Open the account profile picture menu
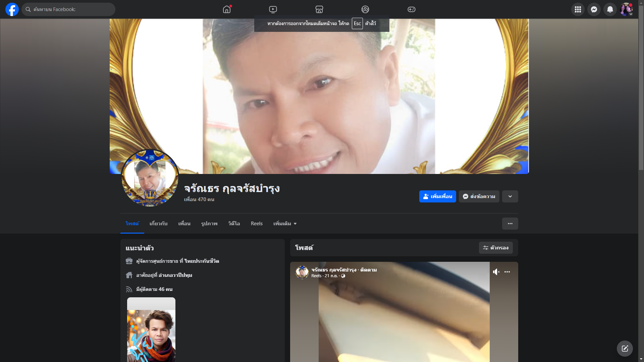644x362 pixels. pyautogui.click(x=626, y=9)
